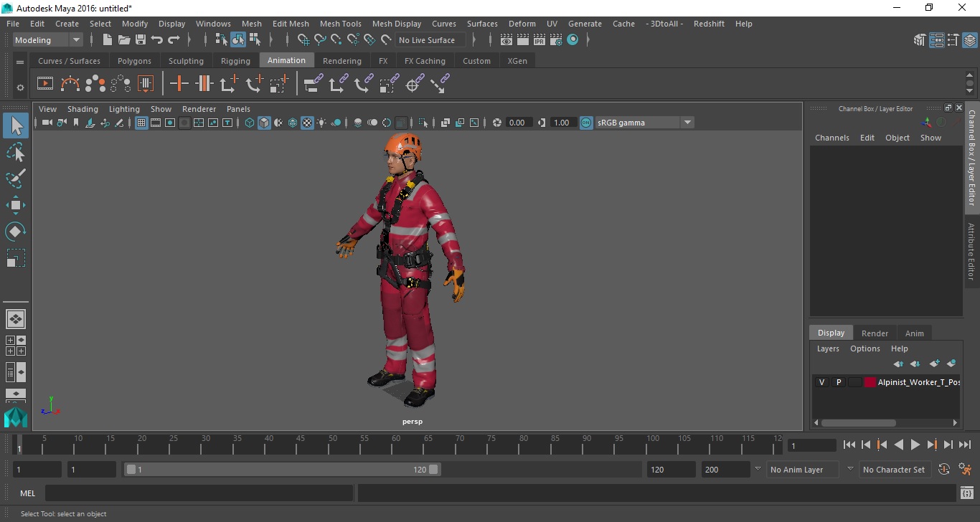This screenshot has height=522, width=980.
Task: Open the Modeling menu set dropdown
Action: pyautogui.click(x=47, y=40)
